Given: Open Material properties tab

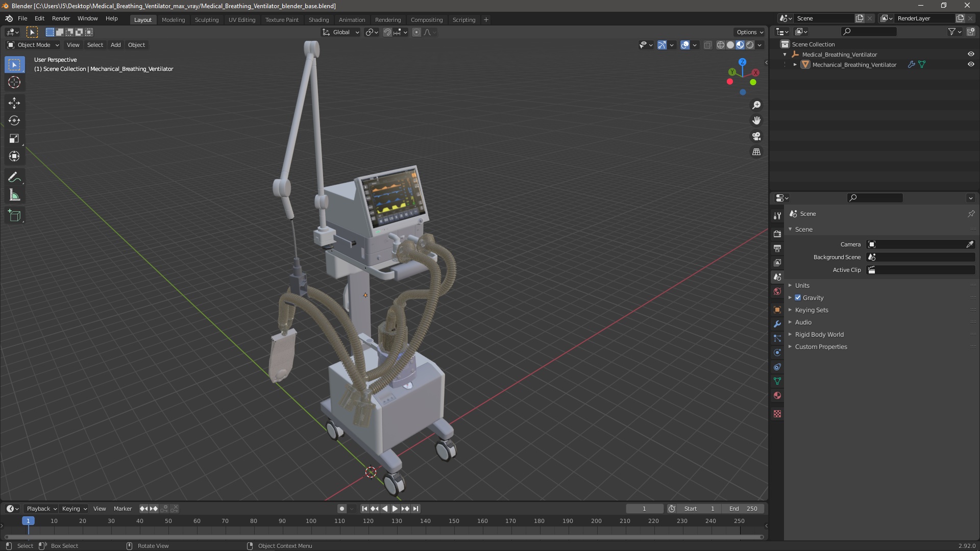Looking at the screenshot, I should pyautogui.click(x=777, y=395).
